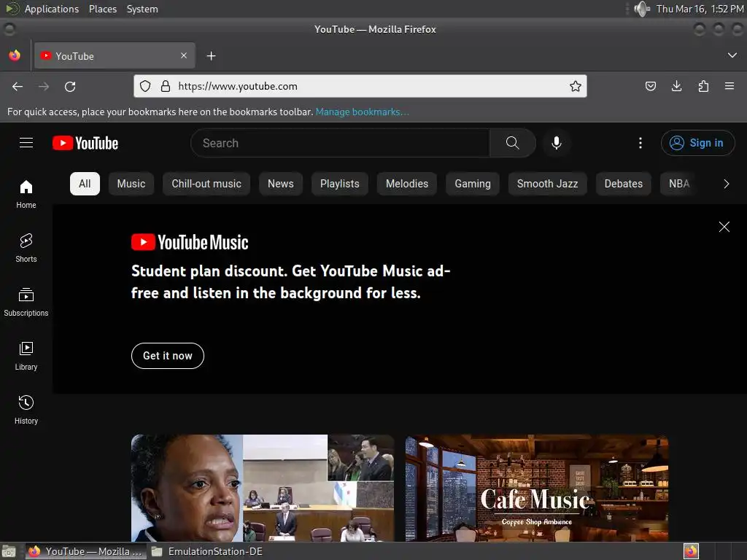This screenshot has width=747, height=560.
Task: Open the Firefox application menu
Action: tap(729, 86)
